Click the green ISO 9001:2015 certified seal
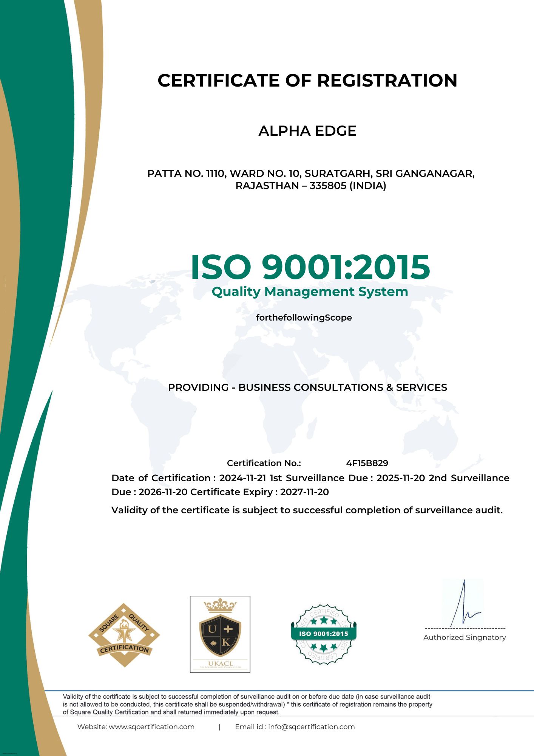 click(x=324, y=634)
